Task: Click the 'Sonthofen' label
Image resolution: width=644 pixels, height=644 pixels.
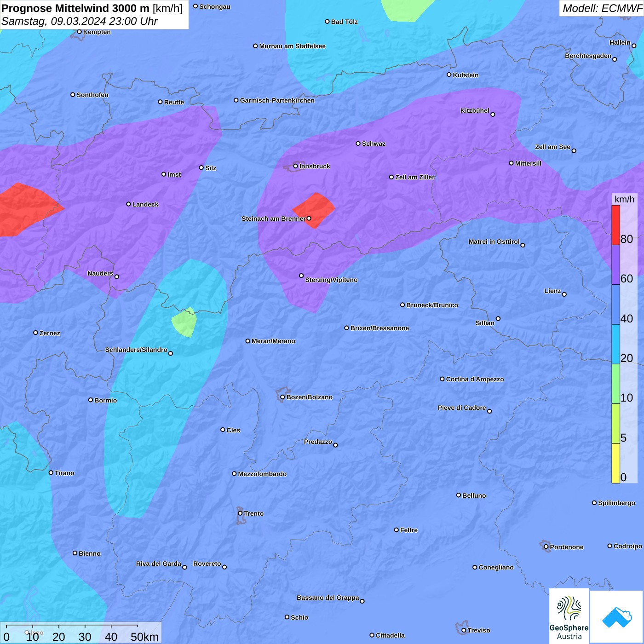Action: coord(92,95)
